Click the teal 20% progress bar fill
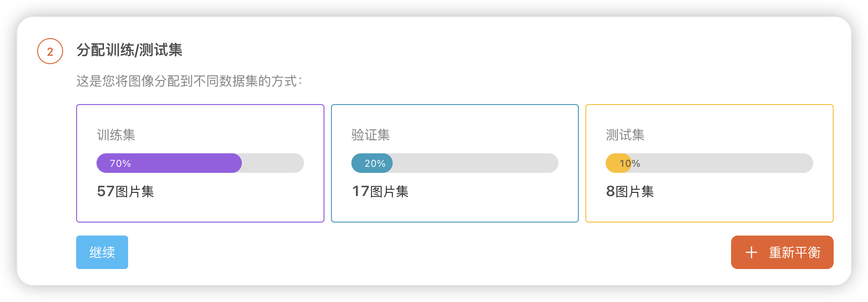868x302 pixels. coord(372,163)
